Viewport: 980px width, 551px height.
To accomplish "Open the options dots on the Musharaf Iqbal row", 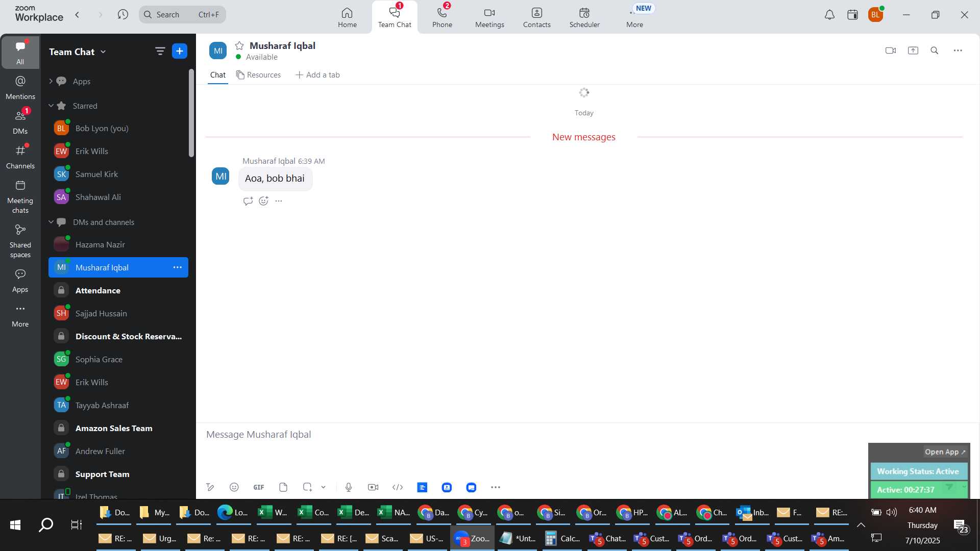I will tap(177, 267).
